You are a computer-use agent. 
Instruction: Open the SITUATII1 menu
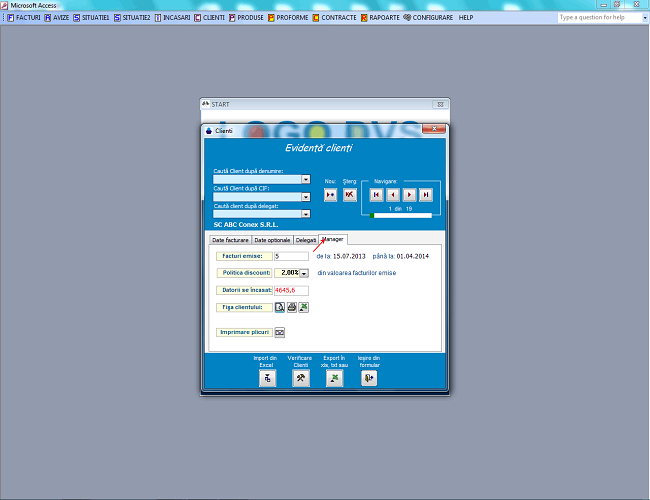[92, 17]
